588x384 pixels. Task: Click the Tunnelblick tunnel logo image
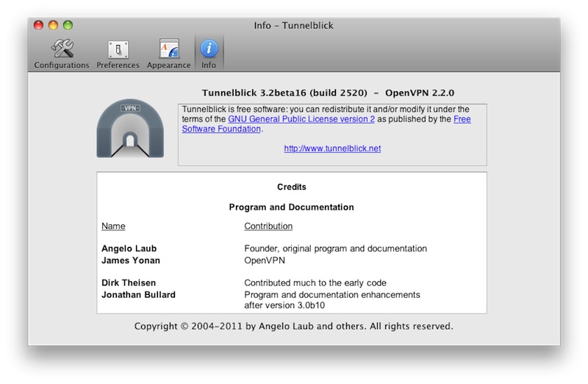[129, 128]
